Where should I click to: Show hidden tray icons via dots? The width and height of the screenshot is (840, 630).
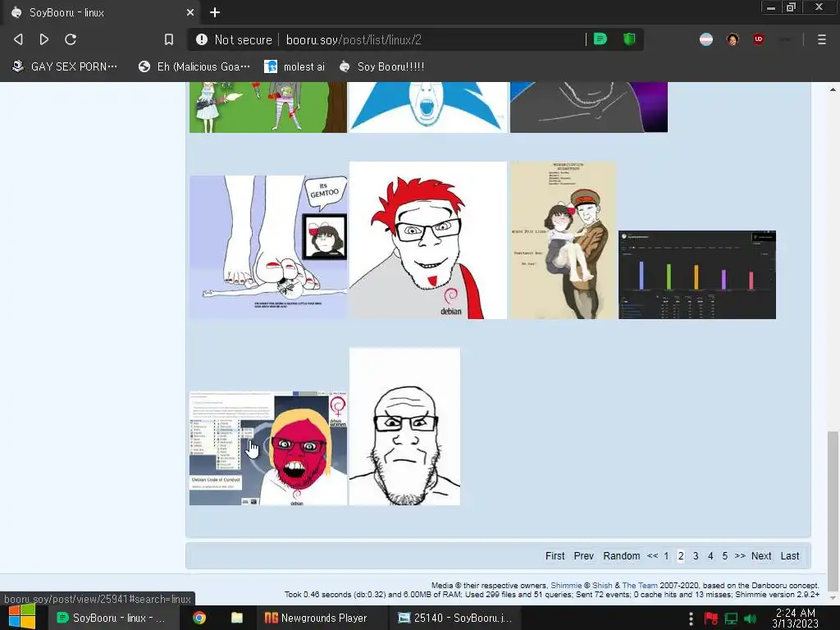[x=691, y=619]
